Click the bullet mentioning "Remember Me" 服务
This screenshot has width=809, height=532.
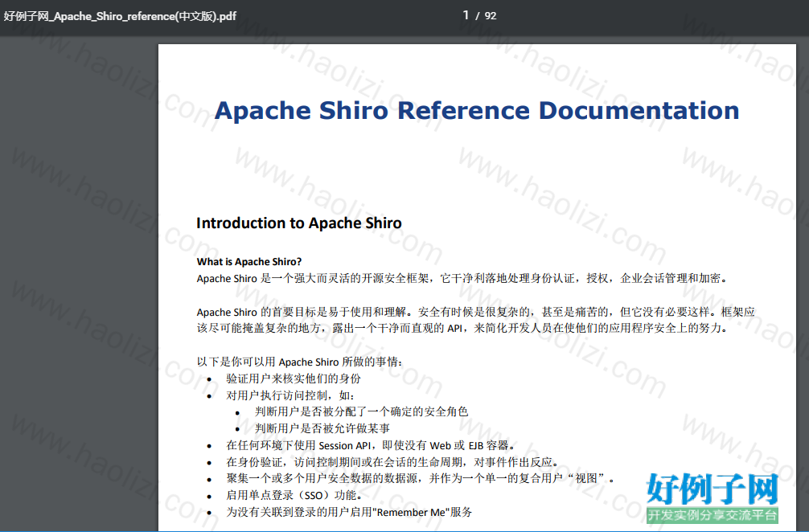click(x=349, y=513)
